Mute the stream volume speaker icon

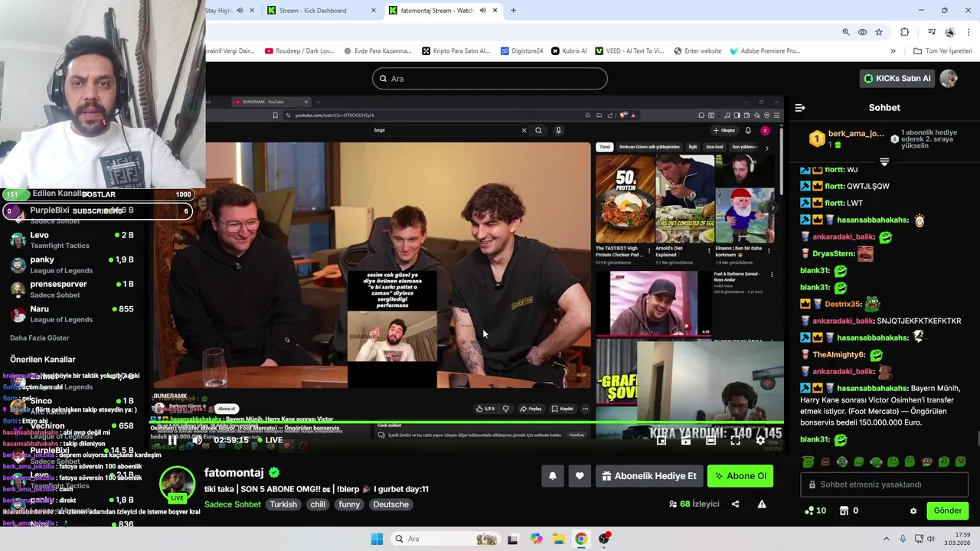tap(197, 440)
